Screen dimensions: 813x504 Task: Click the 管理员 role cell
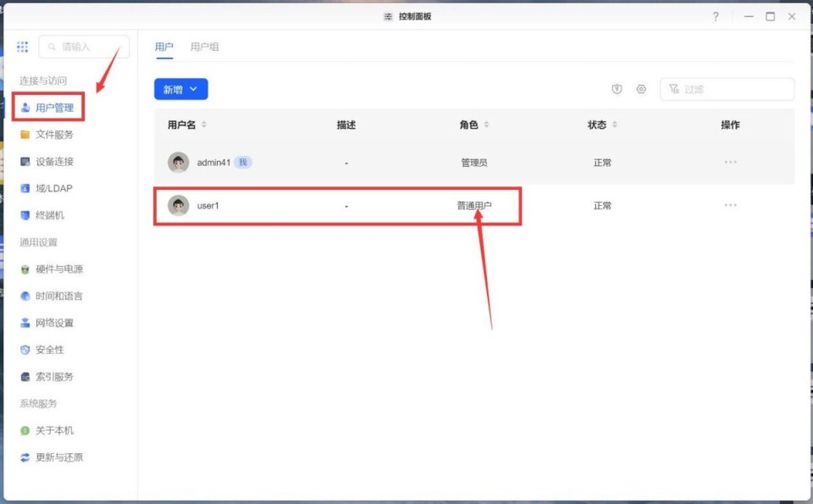(474, 163)
